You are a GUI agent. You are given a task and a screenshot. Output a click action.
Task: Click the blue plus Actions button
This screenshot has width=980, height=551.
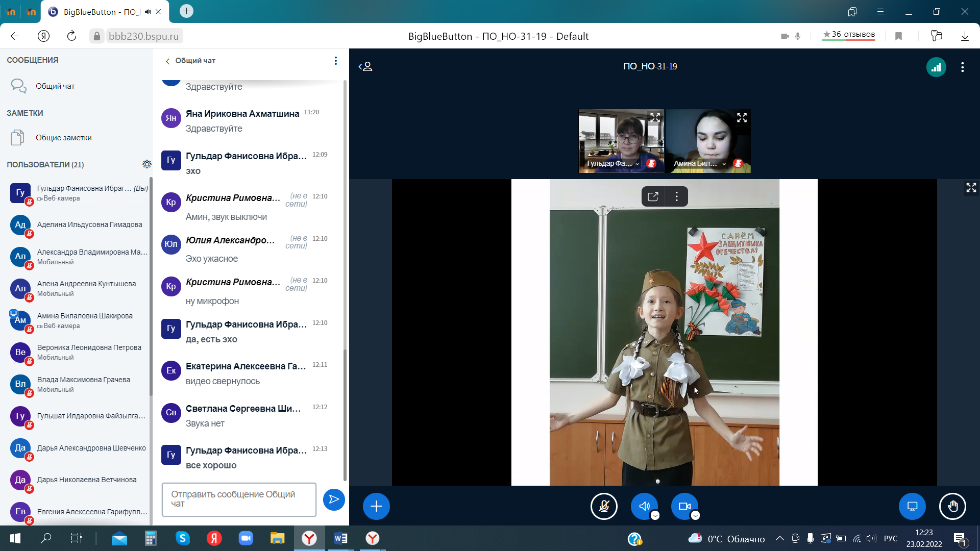point(376,506)
